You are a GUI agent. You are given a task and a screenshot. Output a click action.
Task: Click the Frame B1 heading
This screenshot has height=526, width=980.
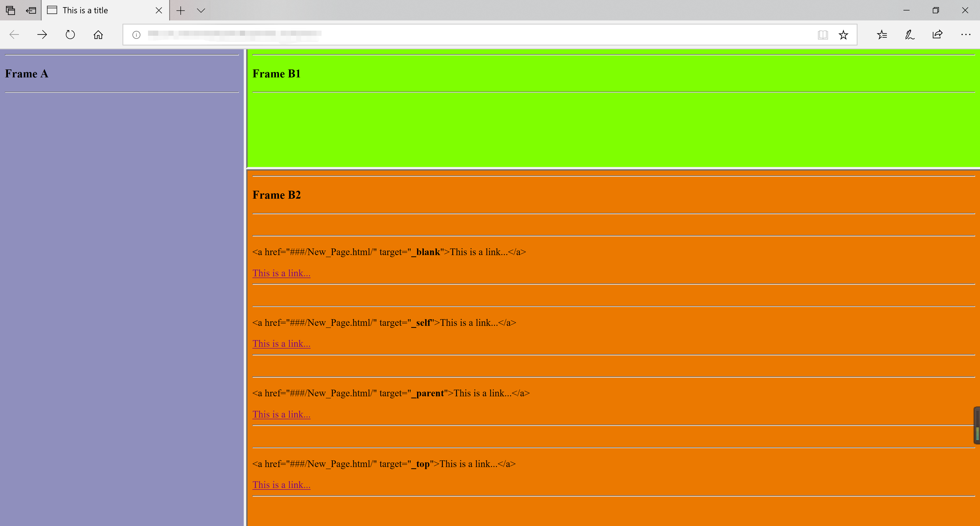tap(277, 74)
